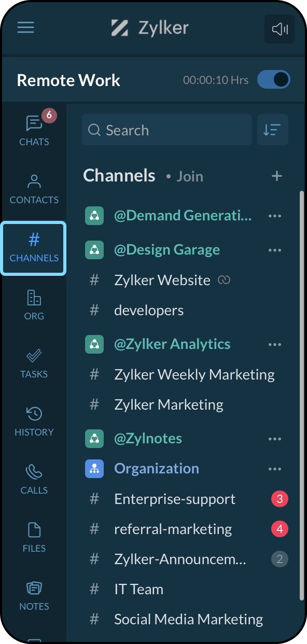Open Tasks in the sidebar
Viewport: 307px width, 644px height.
pos(34,363)
